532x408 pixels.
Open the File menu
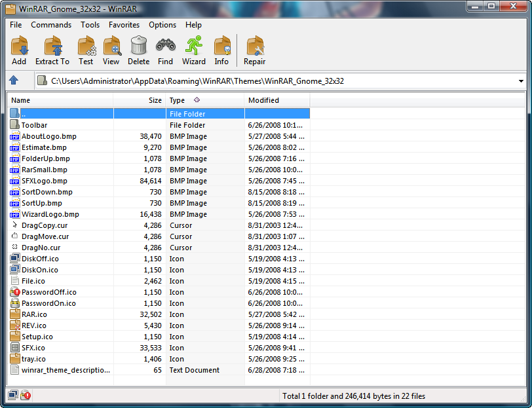coord(16,25)
